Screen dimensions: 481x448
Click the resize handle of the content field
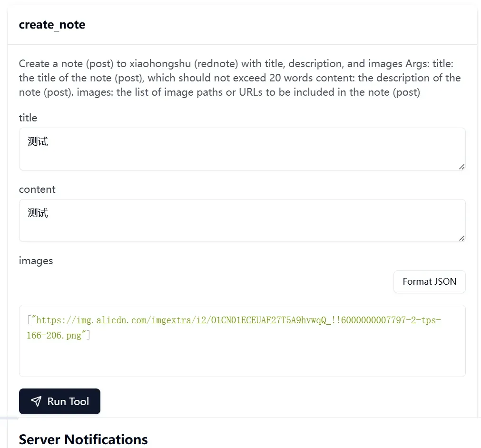461,238
